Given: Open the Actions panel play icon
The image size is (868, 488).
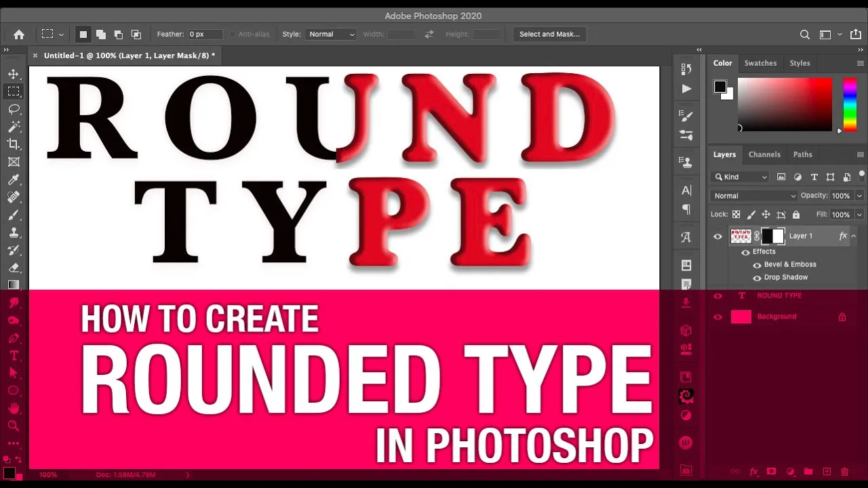Looking at the screenshot, I should tap(686, 89).
